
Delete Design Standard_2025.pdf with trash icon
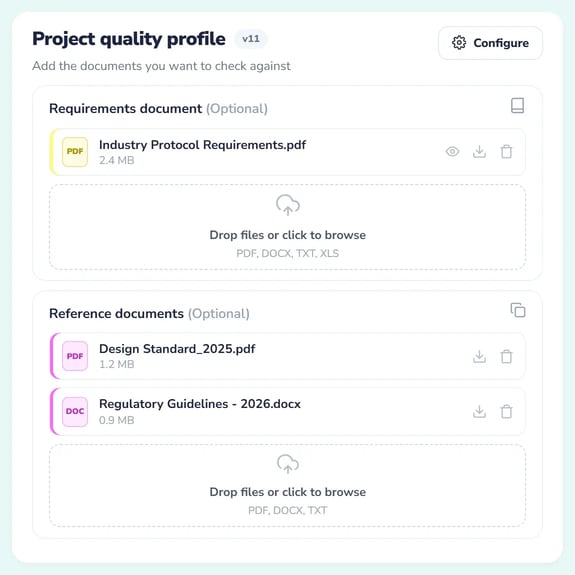506,356
